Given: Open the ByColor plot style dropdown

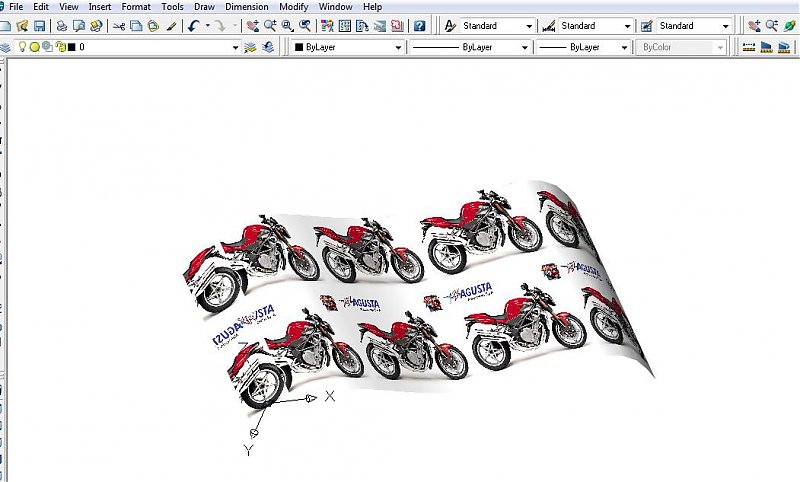Looking at the screenshot, I should pos(681,47).
